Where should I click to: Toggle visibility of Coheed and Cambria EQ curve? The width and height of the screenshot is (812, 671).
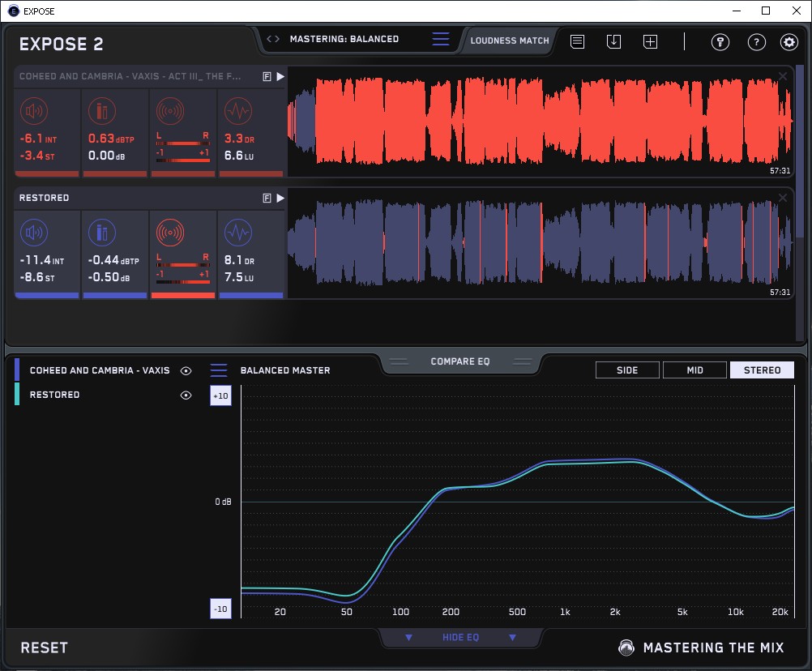pos(186,370)
